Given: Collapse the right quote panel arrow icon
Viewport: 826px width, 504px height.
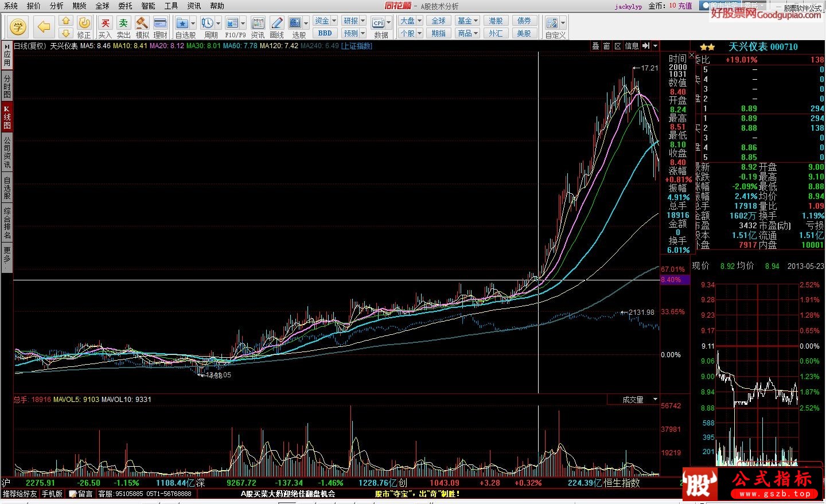Looking at the screenshot, I should [x=646, y=46].
